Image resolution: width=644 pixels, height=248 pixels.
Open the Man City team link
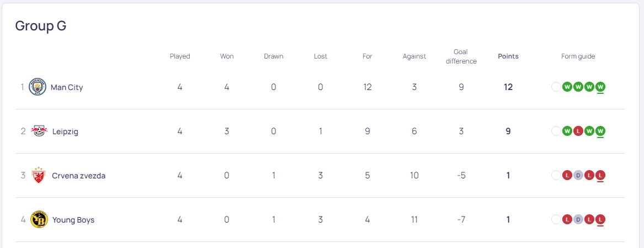(x=67, y=87)
